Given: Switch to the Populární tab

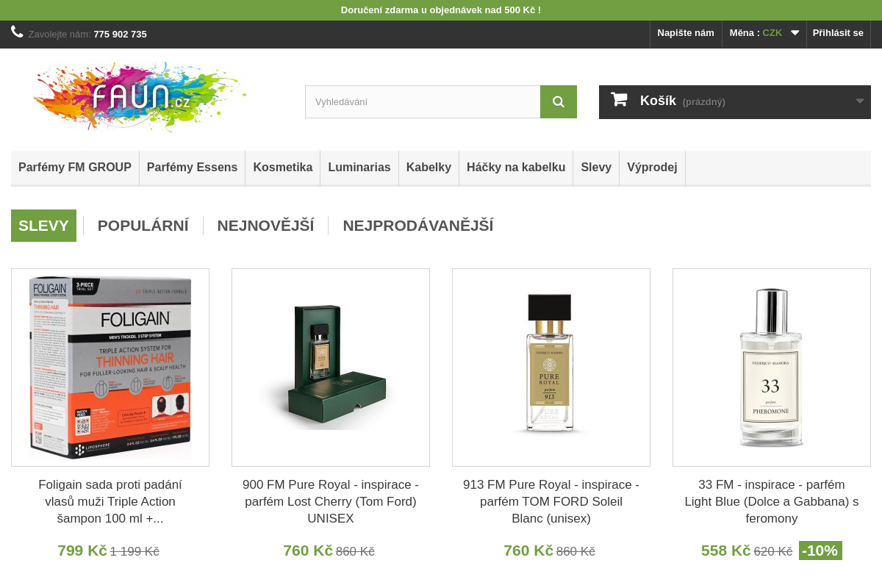Looking at the screenshot, I should (x=143, y=226).
